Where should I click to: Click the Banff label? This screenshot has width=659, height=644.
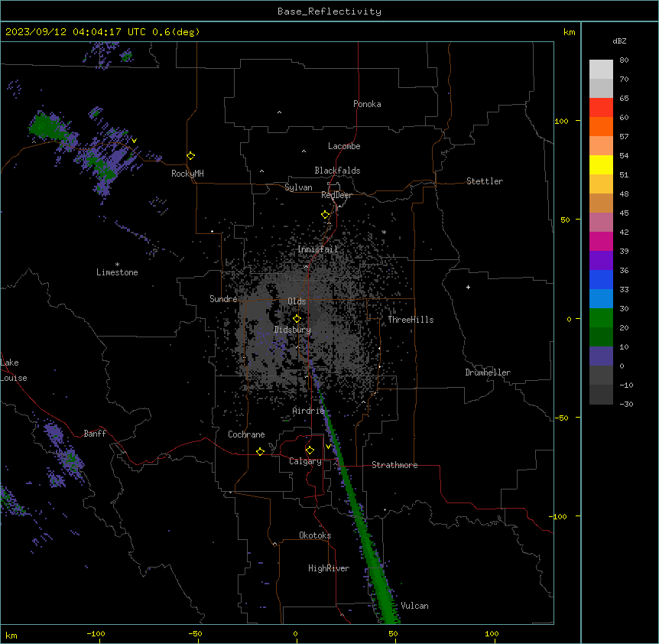95,434
